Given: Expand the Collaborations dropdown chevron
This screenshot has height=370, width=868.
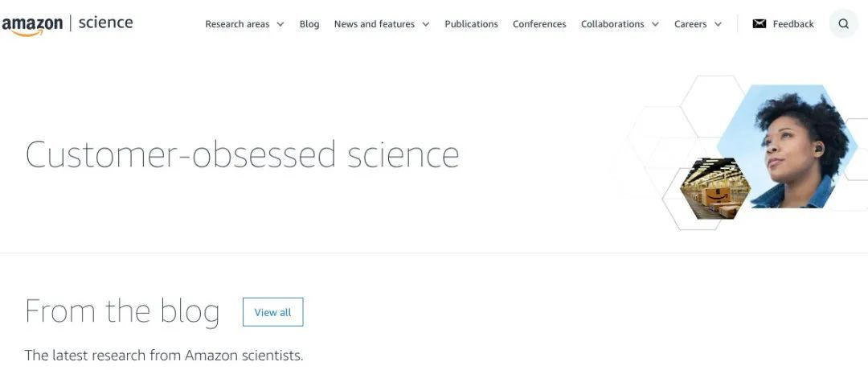Looking at the screenshot, I should point(655,24).
